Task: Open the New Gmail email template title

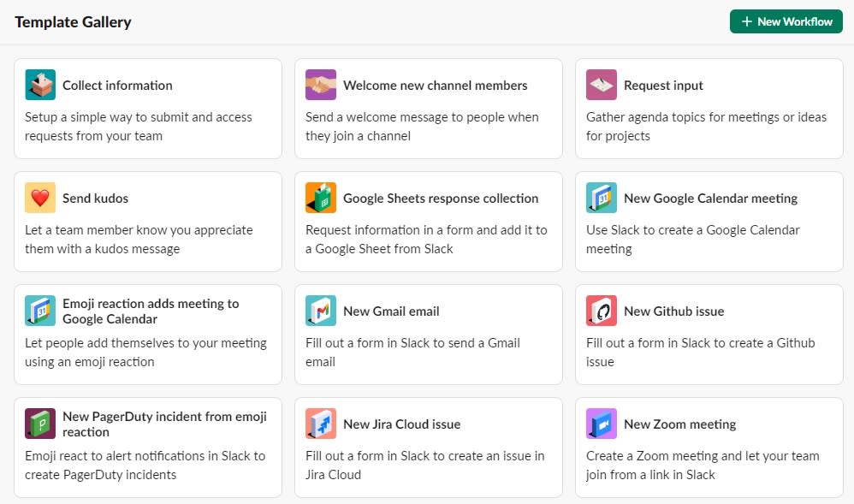Action: pyautogui.click(x=391, y=311)
